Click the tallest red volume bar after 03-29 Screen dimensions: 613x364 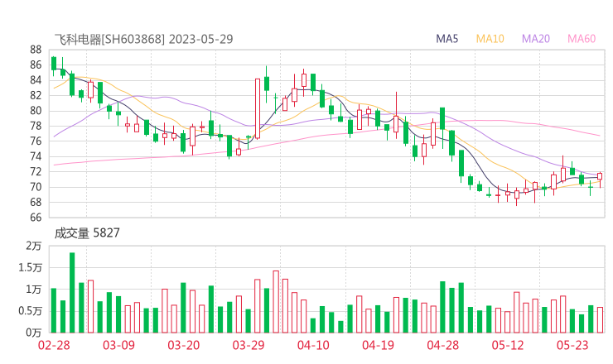pos(276,301)
